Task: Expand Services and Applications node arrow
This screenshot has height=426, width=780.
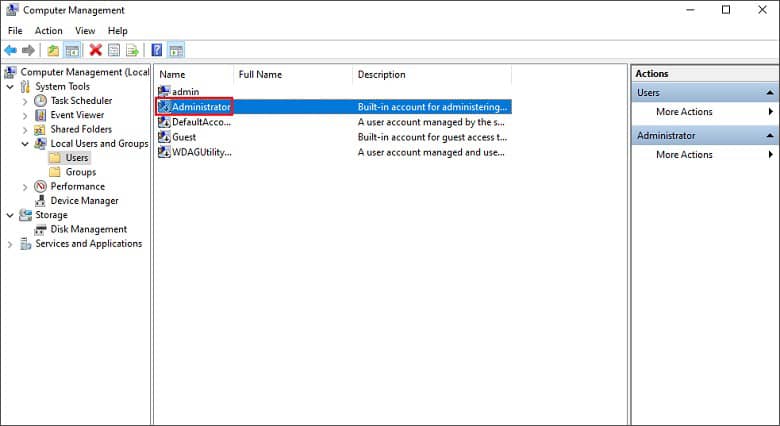Action: pyautogui.click(x=10, y=245)
